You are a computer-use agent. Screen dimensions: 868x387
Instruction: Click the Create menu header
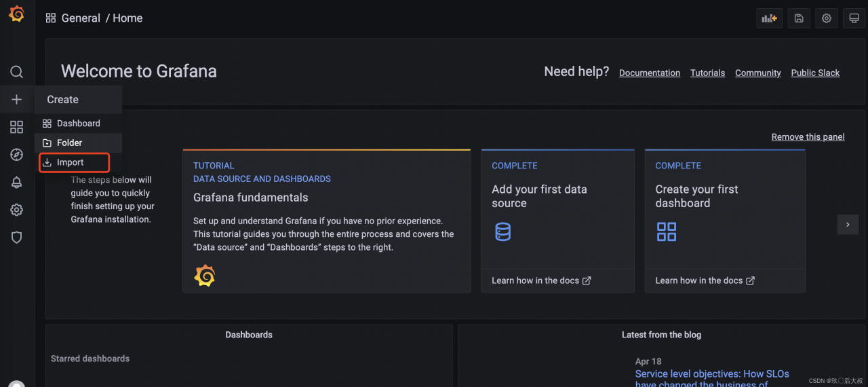click(78, 100)
